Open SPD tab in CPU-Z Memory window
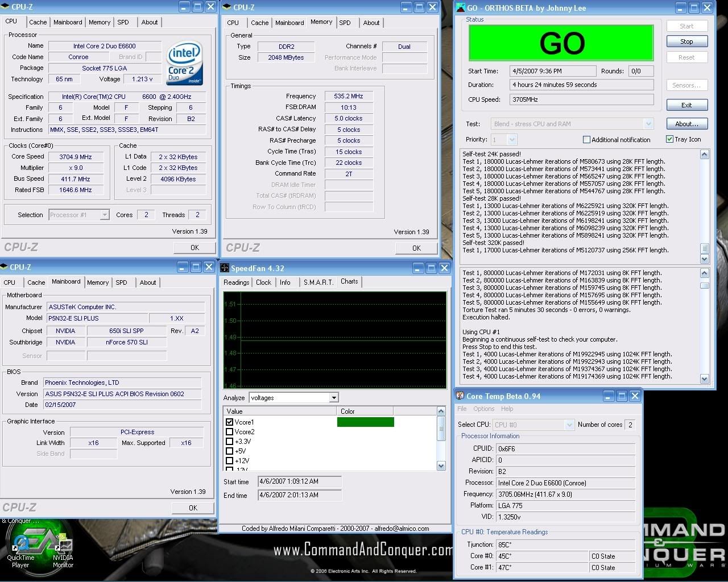 coord(345,23)
